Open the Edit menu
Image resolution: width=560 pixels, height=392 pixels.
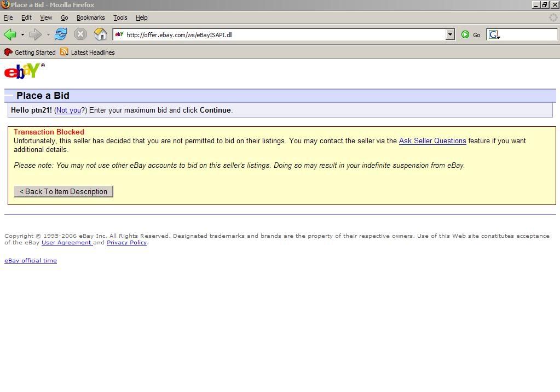click(x=26, y=17)
